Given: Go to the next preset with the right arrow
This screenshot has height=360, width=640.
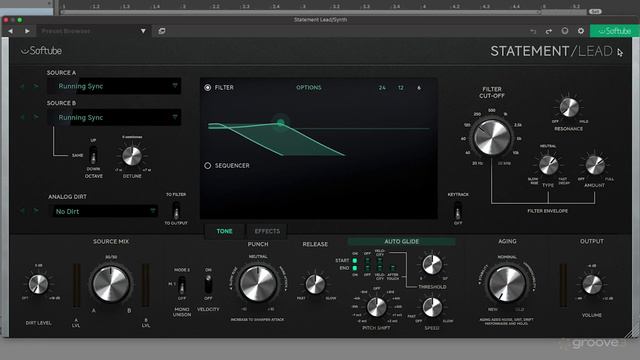Looking at the screenshot, I should click(27, 31).
